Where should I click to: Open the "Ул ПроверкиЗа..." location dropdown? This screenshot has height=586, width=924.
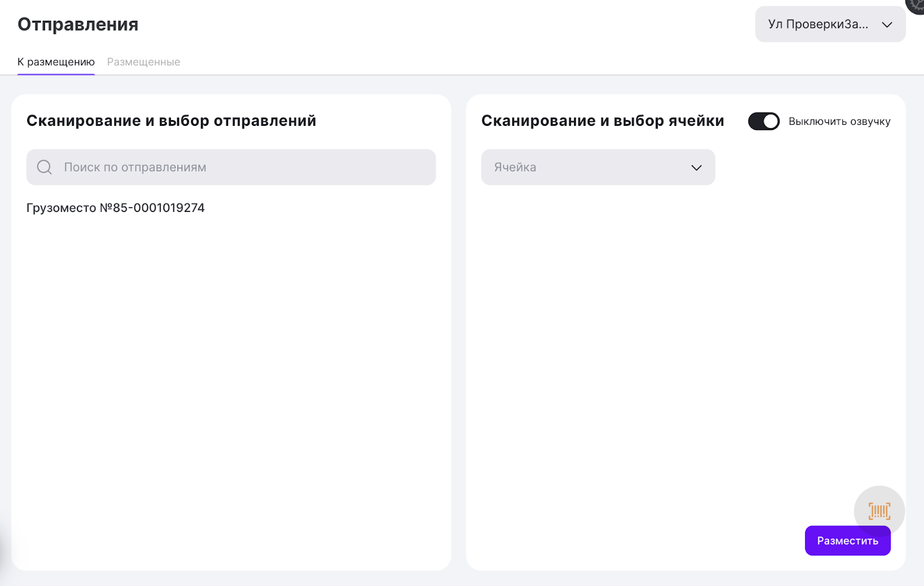(818, 24)
